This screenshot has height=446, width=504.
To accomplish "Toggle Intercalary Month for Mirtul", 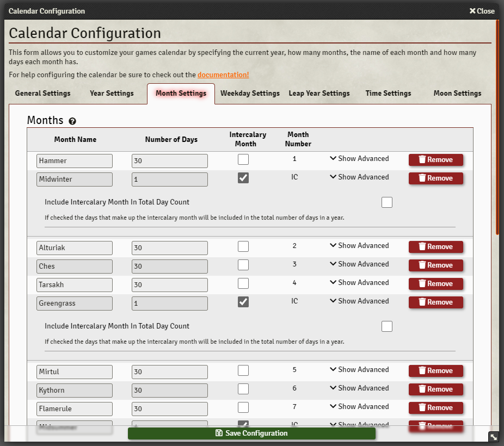I will [x=243, y=370].
